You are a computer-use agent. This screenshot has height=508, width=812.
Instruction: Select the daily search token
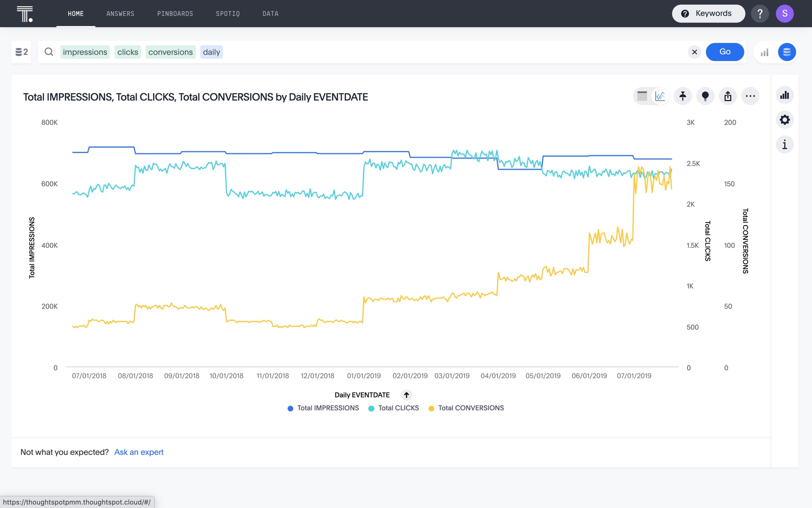click(211, 52)
